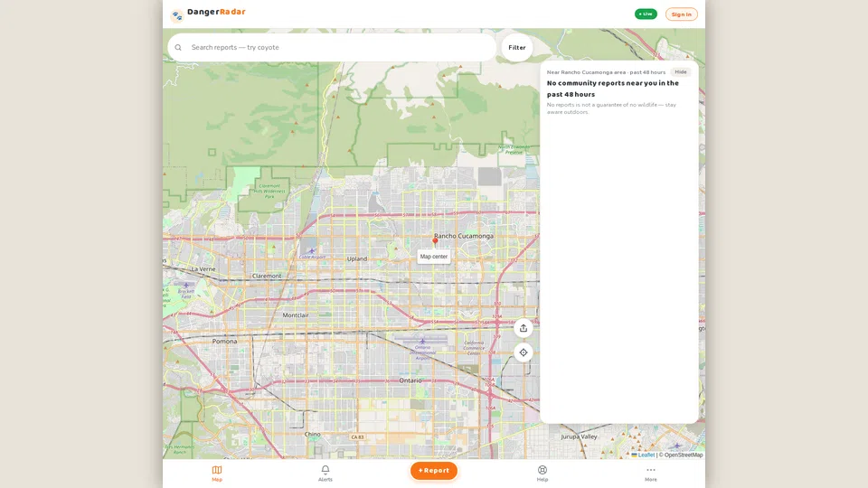Click the Claremont Hills Wilderness Park label

pos(269,191)
